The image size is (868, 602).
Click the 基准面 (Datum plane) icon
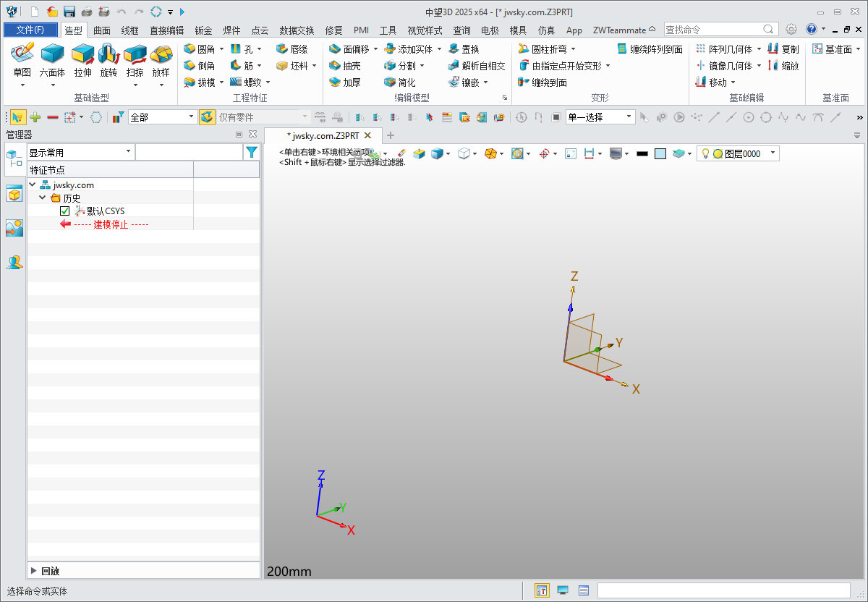[817, 49]
